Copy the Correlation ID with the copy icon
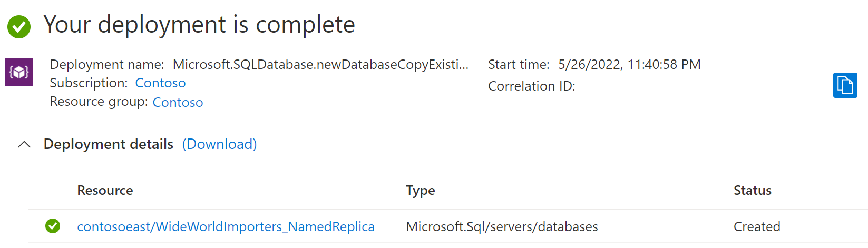The width and height of the screenshot is (868, 248). tap(845, 85)
